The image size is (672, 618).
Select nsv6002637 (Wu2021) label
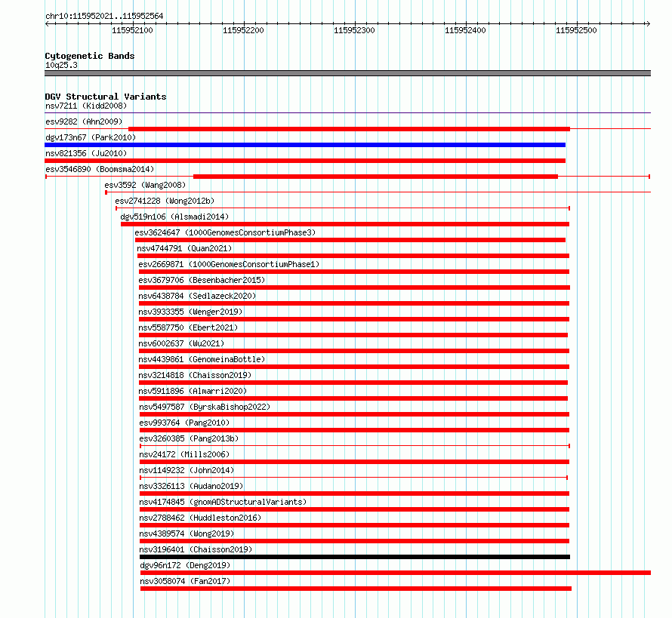click(x=181, y=343)
